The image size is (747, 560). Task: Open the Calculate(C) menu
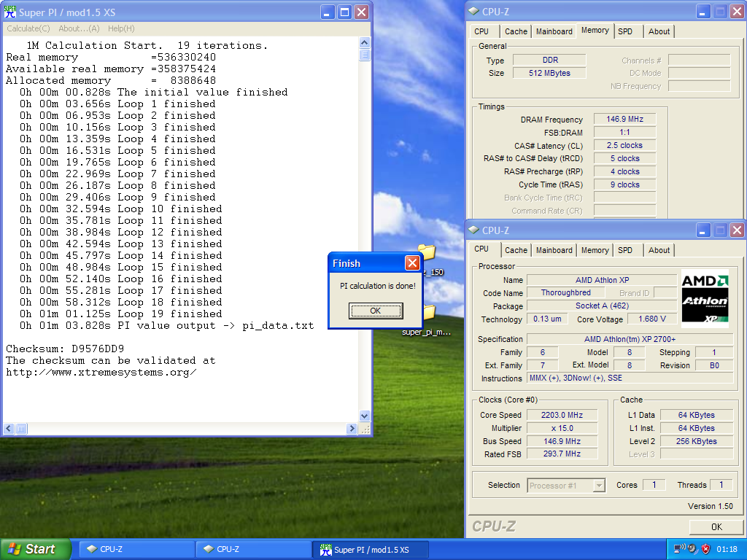click(x=28, y=28)
